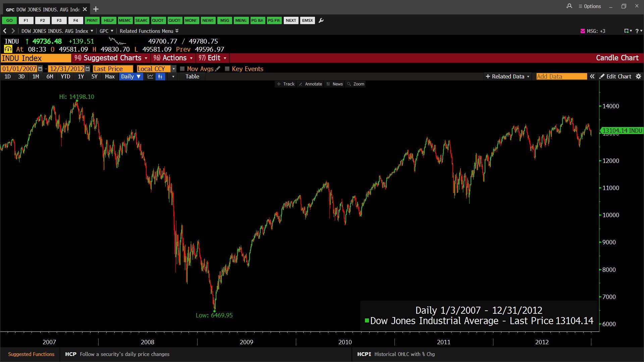The width and height of the screenshot is (644, 362).
Task: Open the GPC function dropdown
Action: click(x=106, y=31)
